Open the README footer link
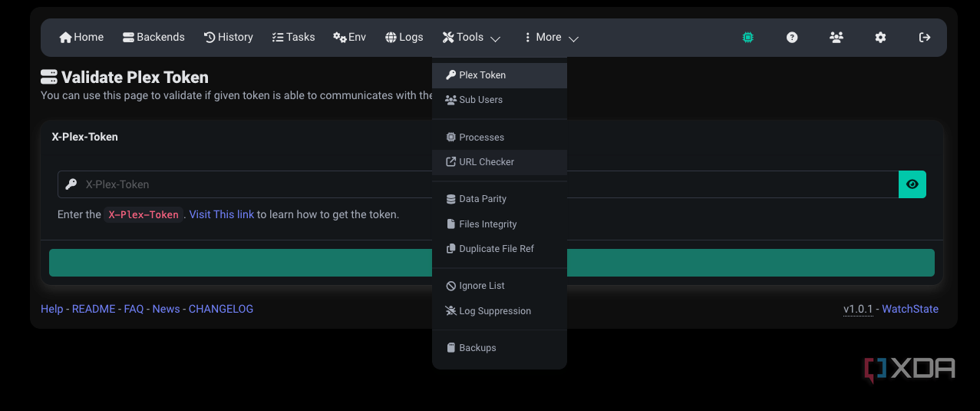The width and height of the screenshot is (980, 411). (x=94, y=309)
